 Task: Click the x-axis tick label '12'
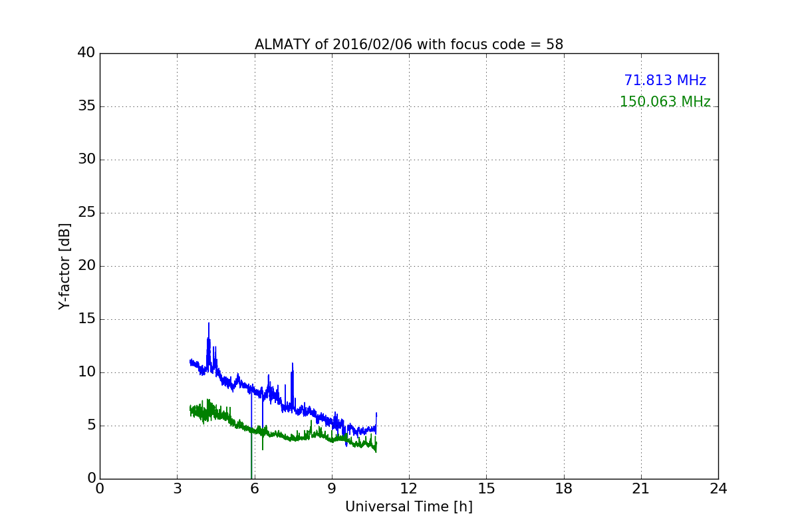[x=409, y=489]
